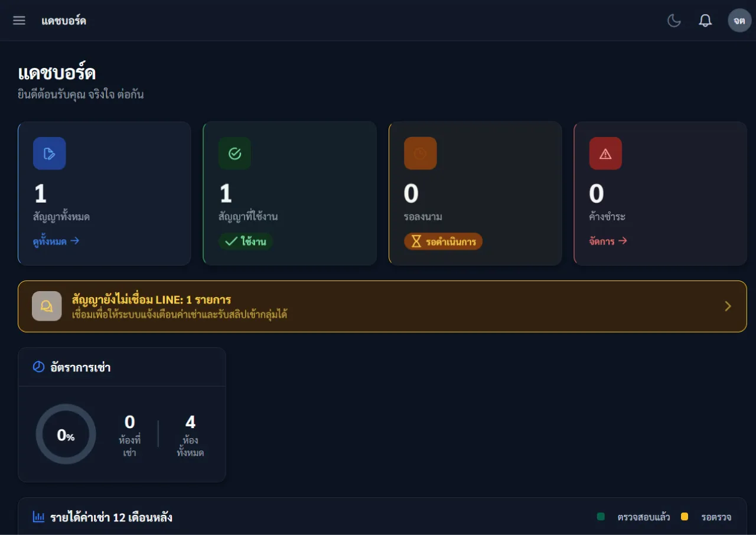Screen dimensions: 756x535
Task: Click the อัตราการเช่า card title
Action: coord(80,367)
